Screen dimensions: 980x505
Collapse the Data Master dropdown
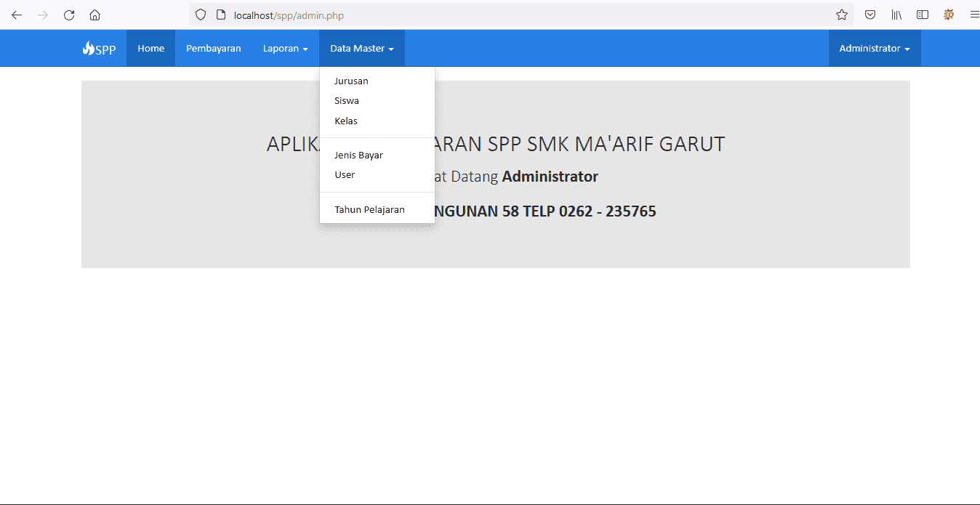[x=361, y=48]
